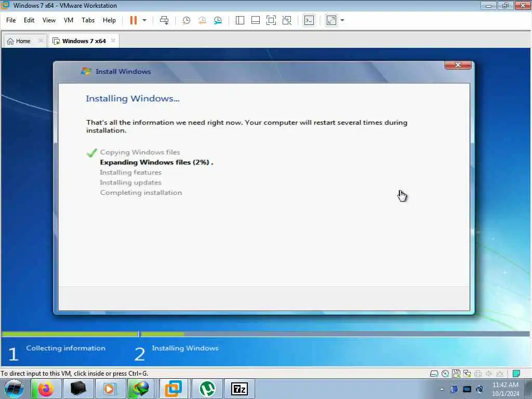Click the hard disk status icon
The image size is (532, 399).
coord(434,374)
